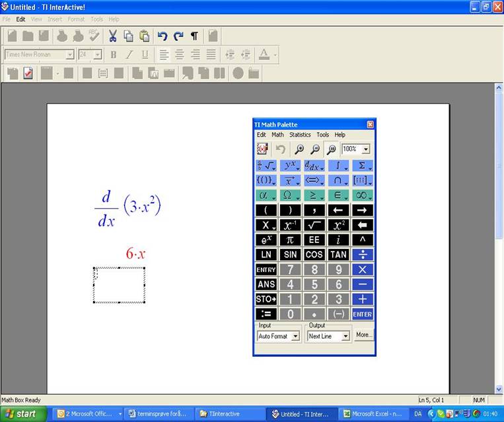Screen dimensions: 504x422
Task: Open the Input Auto Format dropdown
Action: [x=295, y=337]
